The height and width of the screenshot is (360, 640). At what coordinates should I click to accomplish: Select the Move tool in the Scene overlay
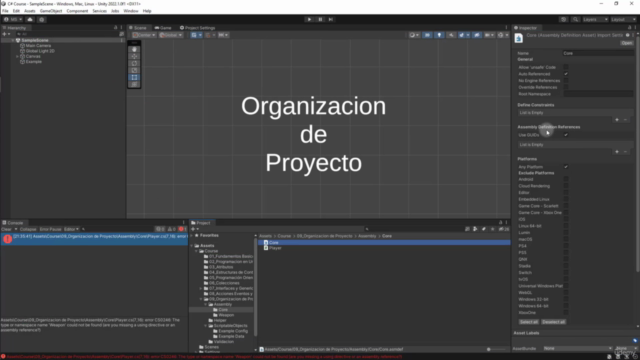tap(134, 56)
